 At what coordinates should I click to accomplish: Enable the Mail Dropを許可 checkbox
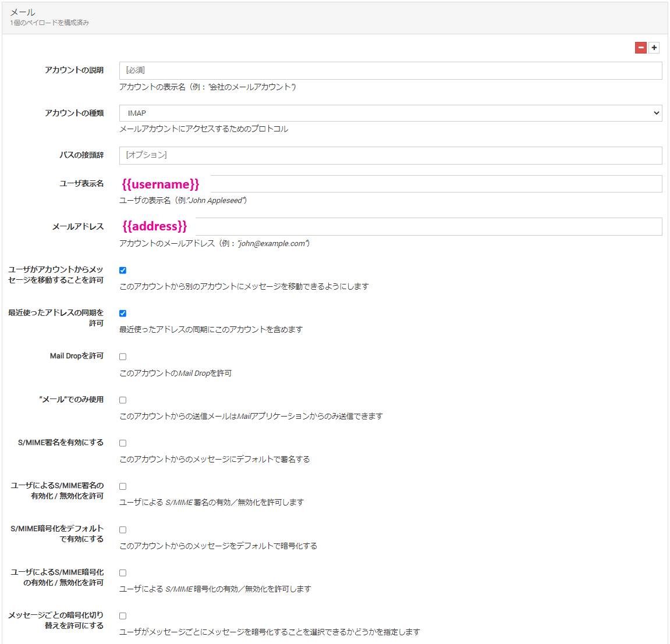pos(123,357)
